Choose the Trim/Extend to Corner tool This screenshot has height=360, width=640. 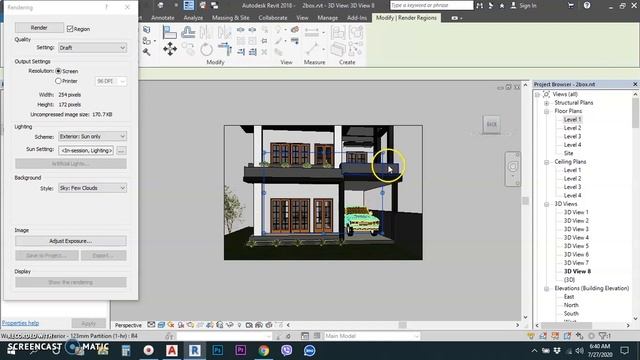225,49
